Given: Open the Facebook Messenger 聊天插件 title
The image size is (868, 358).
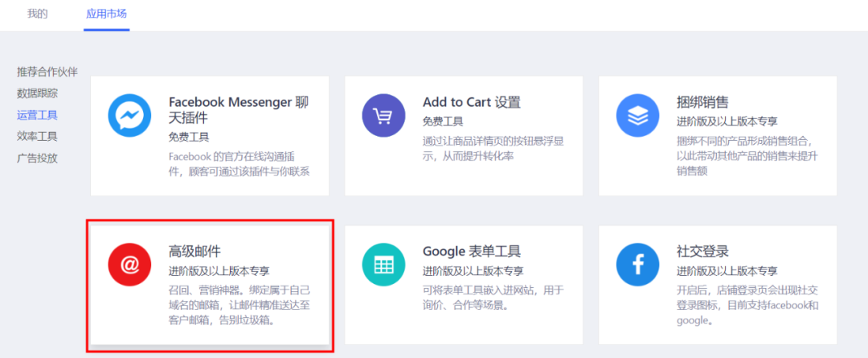Looking at the screenshot, I should pyautogui.click(x=239, y=109).
